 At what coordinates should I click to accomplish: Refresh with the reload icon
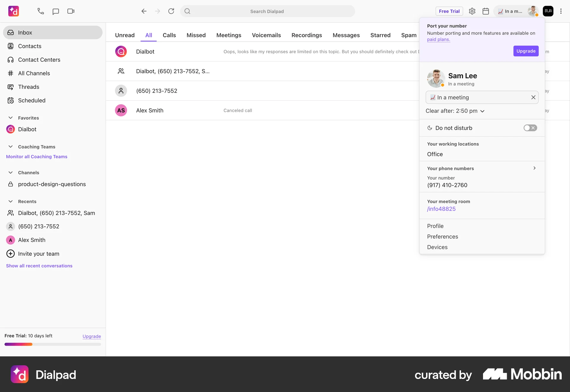coord(171,11)
